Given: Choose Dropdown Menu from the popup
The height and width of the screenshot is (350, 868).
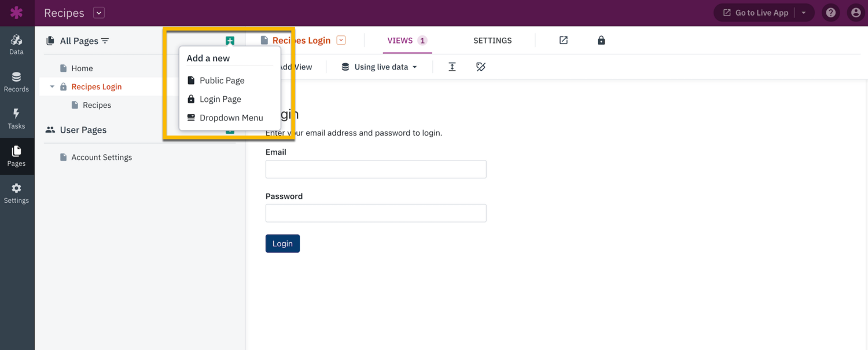Looking at the screenshot, I should point(231,118).
